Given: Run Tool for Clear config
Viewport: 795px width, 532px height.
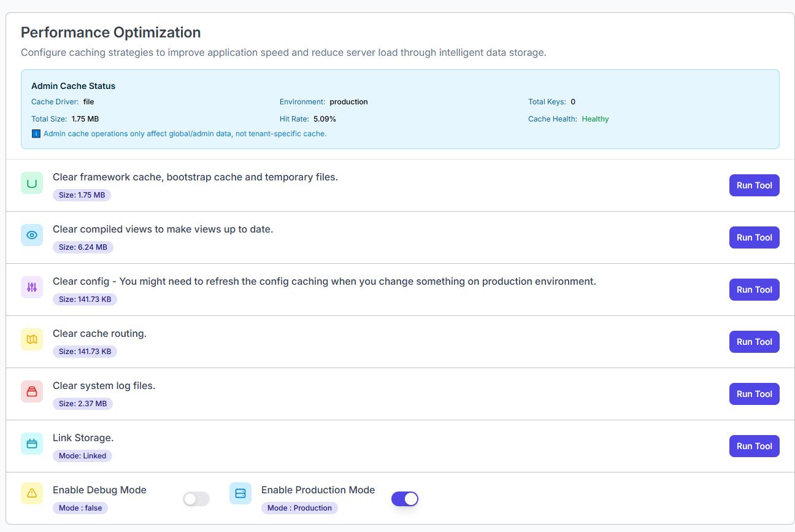Looking at the screenshot, I should 754,290.
